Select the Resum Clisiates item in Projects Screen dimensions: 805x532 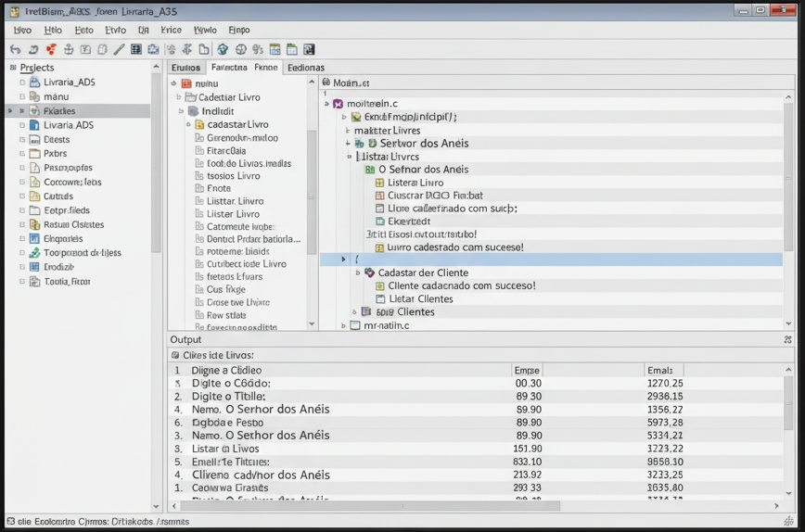tap(73, 224)
